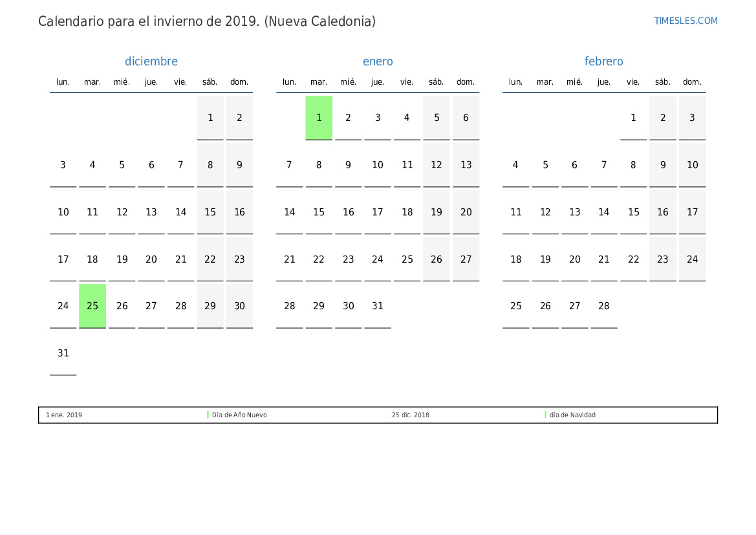Click December 31 date cell
Viewport: 756px width, 535px height.
pos(63,353)
